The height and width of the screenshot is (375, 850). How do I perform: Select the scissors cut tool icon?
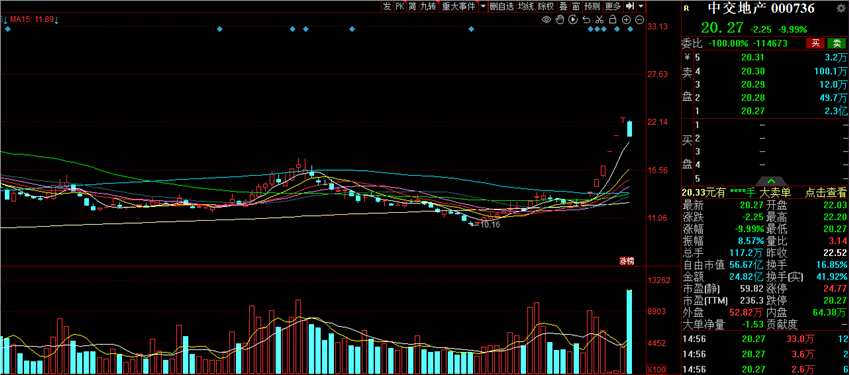click(x=600, y=20)
